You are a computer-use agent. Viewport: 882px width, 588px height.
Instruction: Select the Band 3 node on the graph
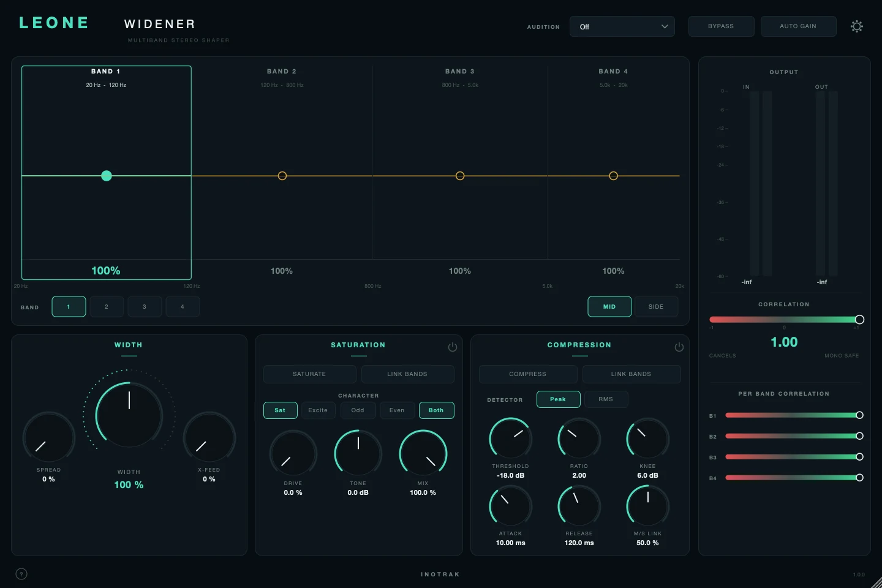460,176
